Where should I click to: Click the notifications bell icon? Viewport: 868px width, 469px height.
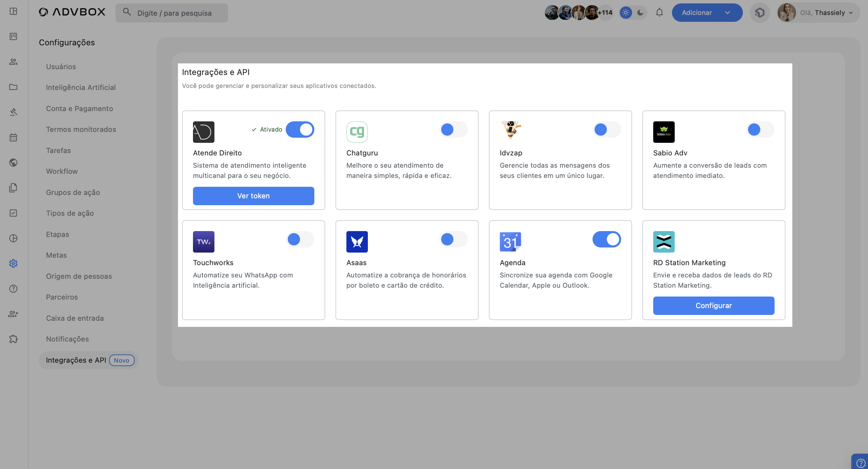point(659,13)
